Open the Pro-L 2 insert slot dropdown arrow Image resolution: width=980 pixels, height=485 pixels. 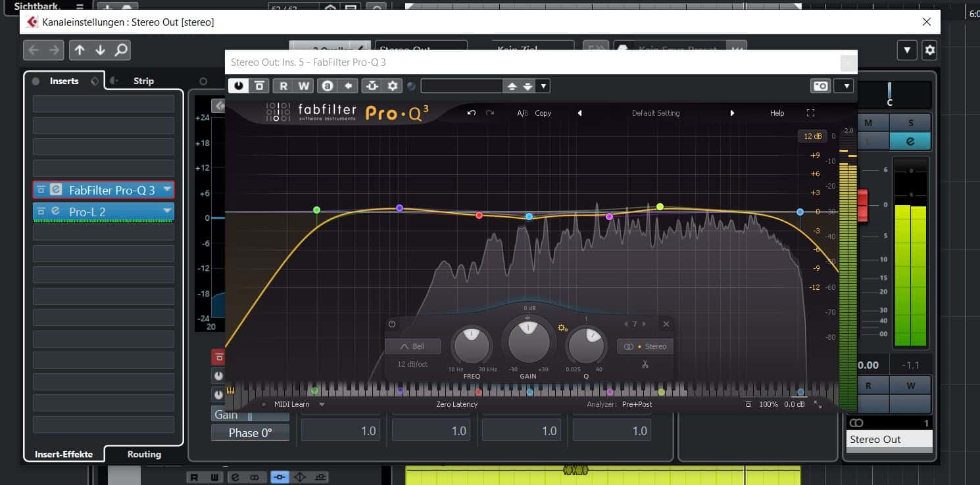point(167,212)
